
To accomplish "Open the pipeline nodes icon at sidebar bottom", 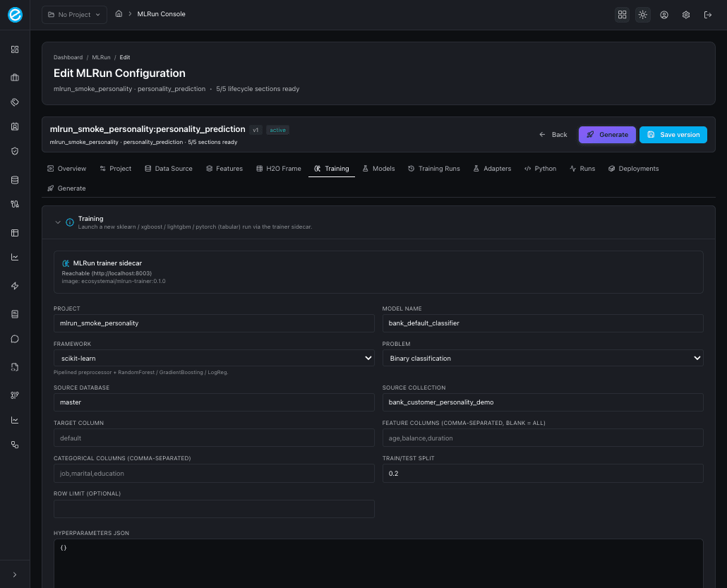I will click(x=15, y=444).
